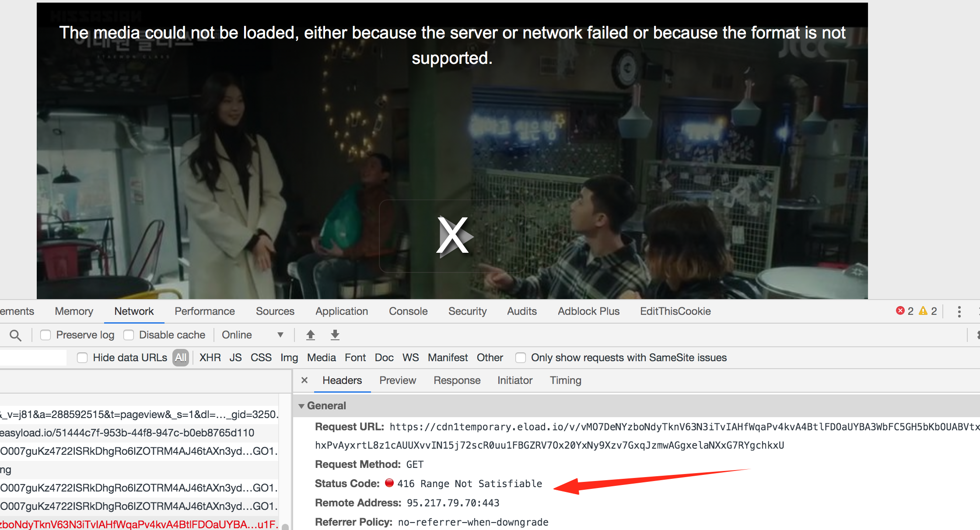The image size is (980, 530).
Task: Close the request details pane with X icon
Action: point(304,380)
